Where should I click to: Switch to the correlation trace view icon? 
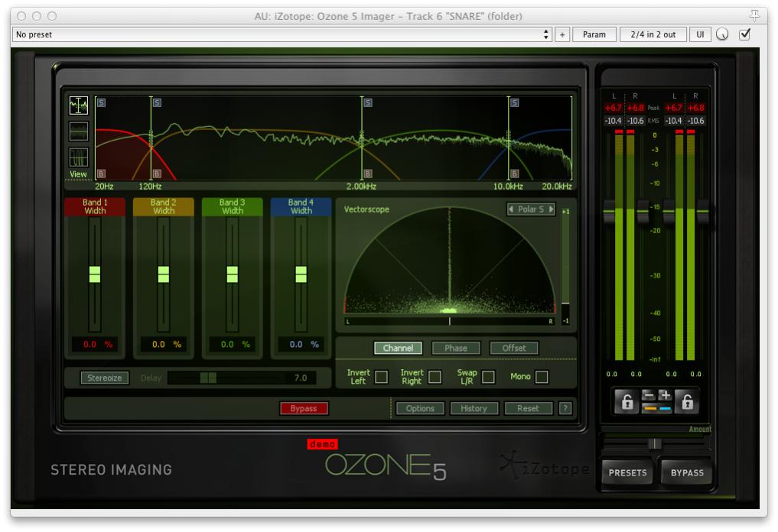click(78, 157)
